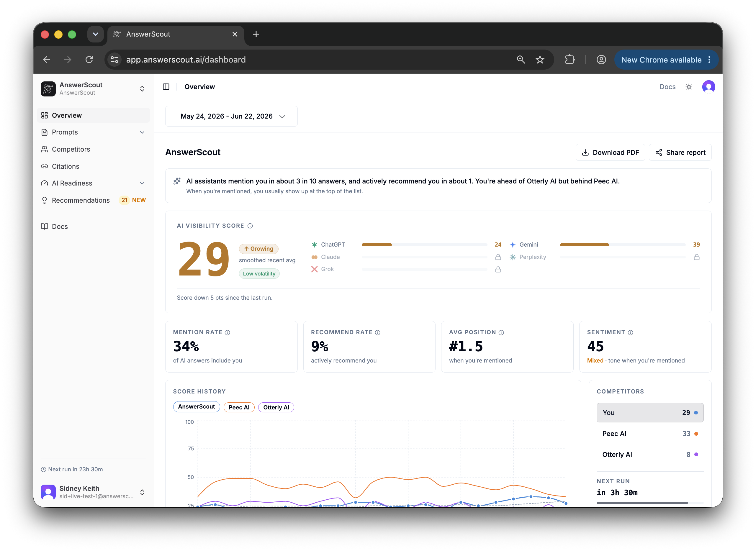Click 'Next run in 23h 30m' text
This screenshot has height=551, width=756.
tap(76, 469)
